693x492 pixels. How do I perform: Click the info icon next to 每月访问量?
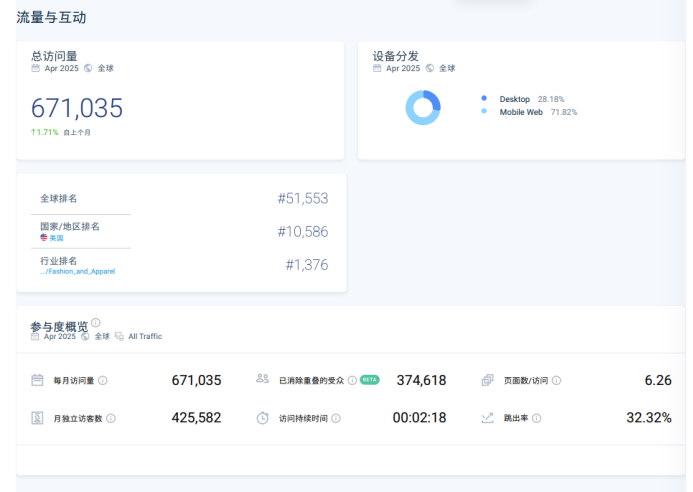point(103,381)
